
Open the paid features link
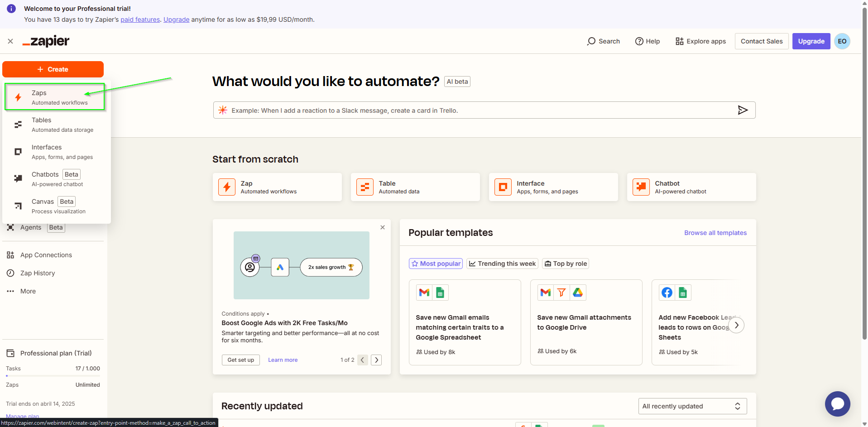pos(140,19)
